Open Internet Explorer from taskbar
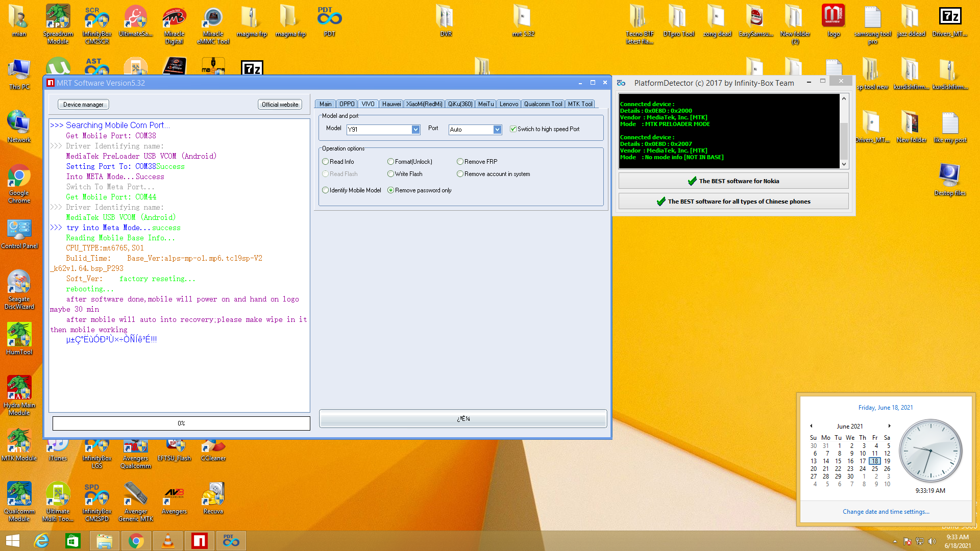 click(41, 541)
